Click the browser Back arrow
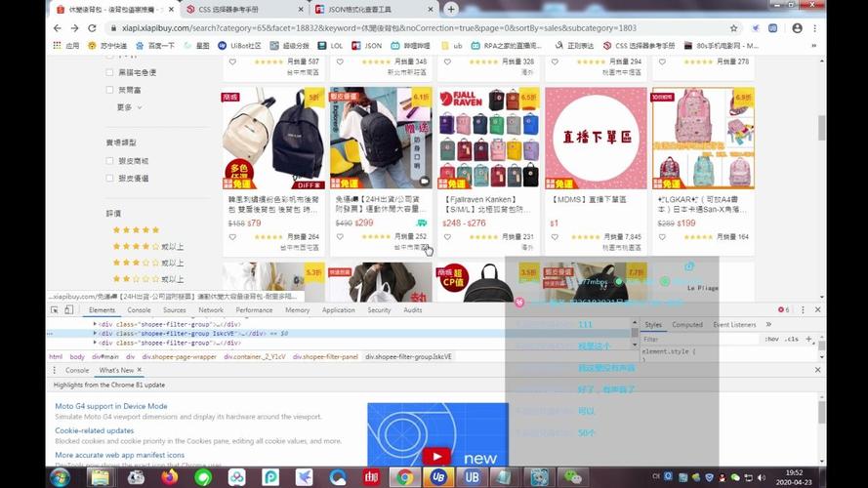The height and width of the screenshot is (488, 868). click(58, 28)
